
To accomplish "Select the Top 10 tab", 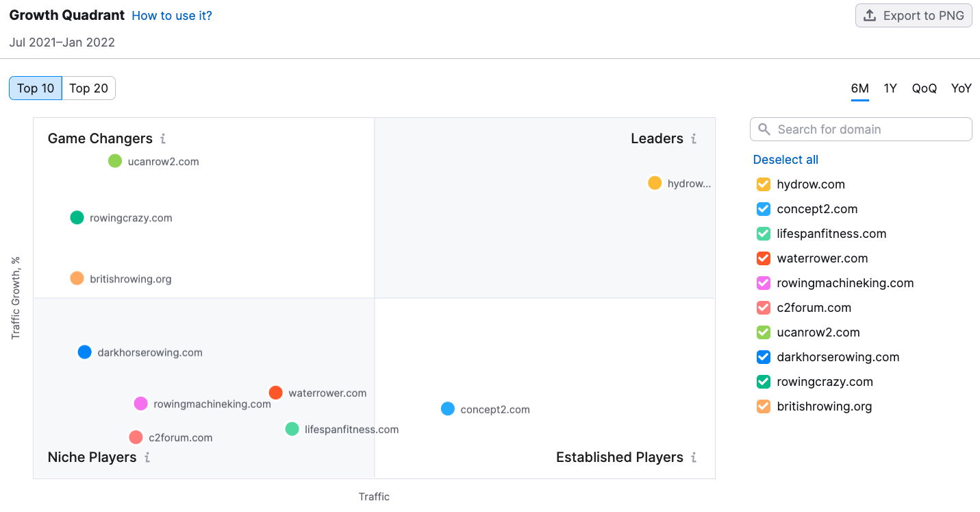I will 36,88.
